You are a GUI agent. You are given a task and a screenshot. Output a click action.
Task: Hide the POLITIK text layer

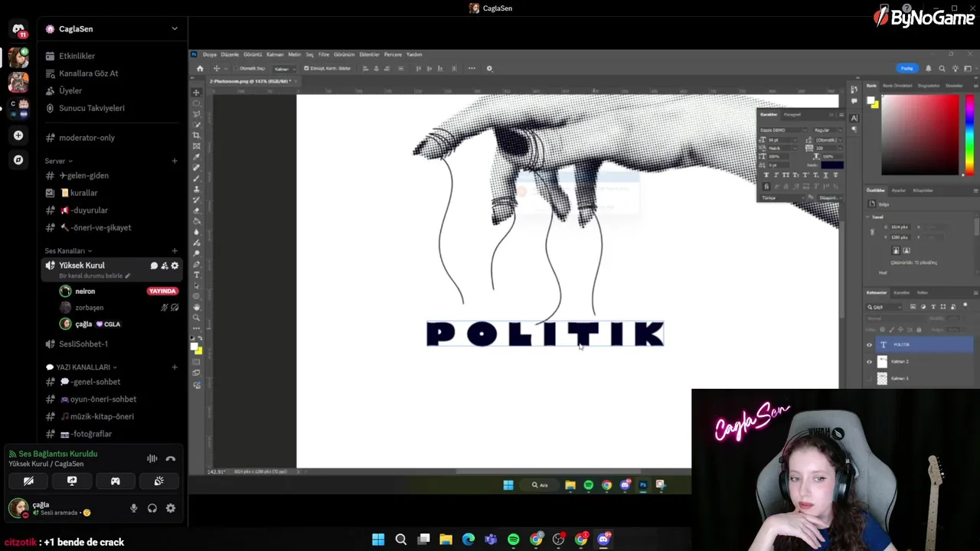869,345
